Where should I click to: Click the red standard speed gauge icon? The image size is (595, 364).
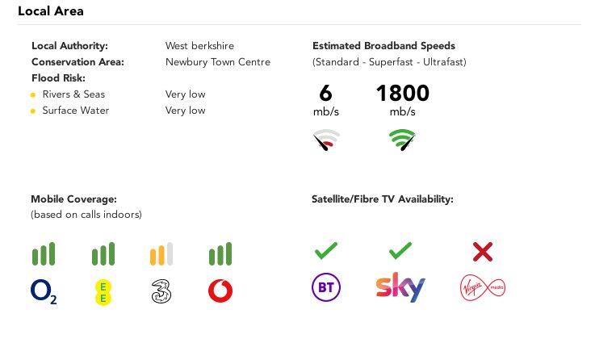point(326,141)
